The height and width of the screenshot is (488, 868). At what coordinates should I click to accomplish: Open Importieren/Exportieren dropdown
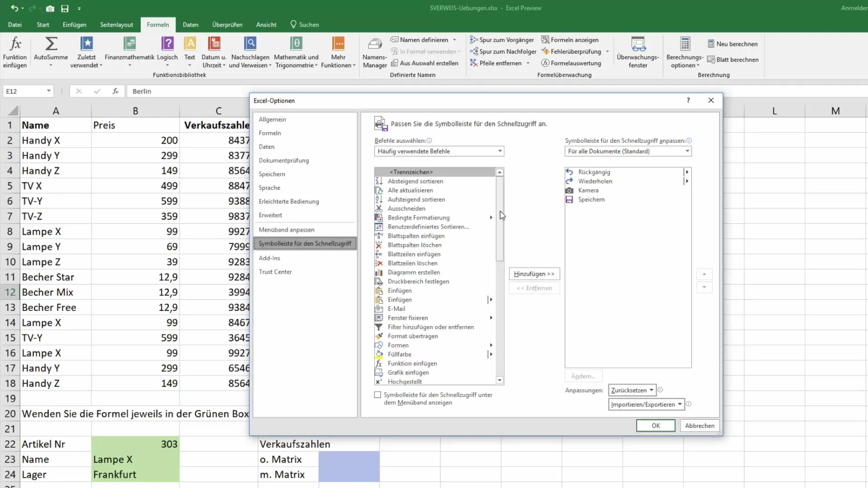[x=646, y=404]
